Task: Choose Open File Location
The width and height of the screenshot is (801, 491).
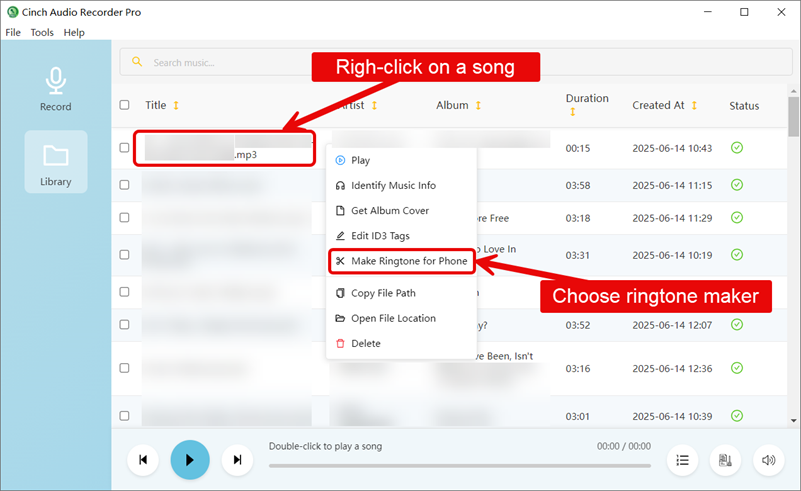Action: (x=402, y=318)
